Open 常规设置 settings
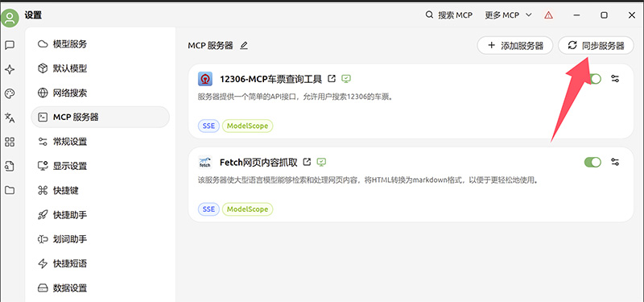Image resolution: width=644 pixels, height=302 pixels. (x=100, y=142)
